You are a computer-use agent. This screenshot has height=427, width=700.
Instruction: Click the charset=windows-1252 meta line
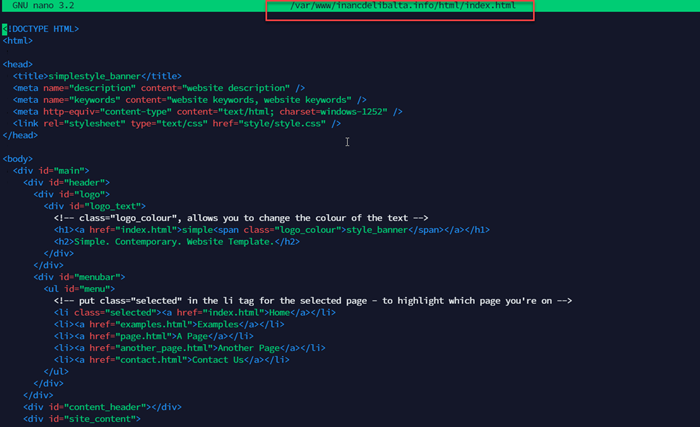click(207, 112)
